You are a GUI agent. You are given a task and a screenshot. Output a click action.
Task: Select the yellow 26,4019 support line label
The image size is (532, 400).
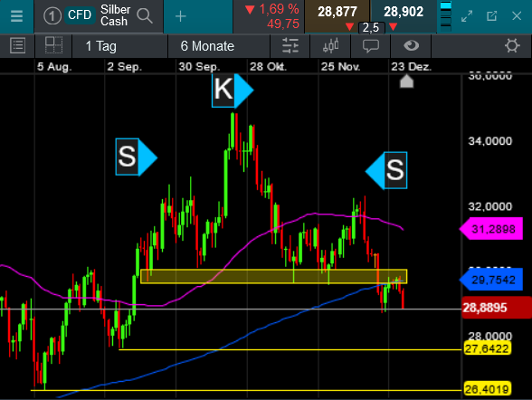pyautogui.click(x=487, y=389)
